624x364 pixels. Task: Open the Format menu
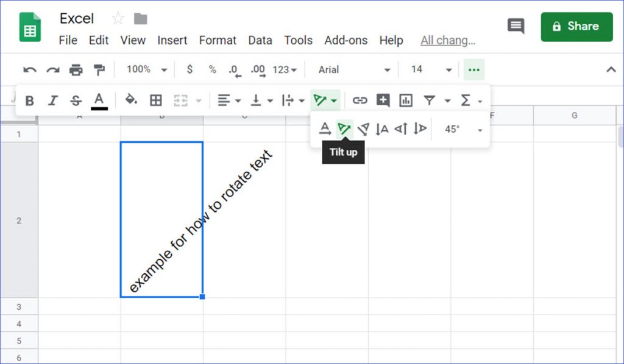coord(218,40)
